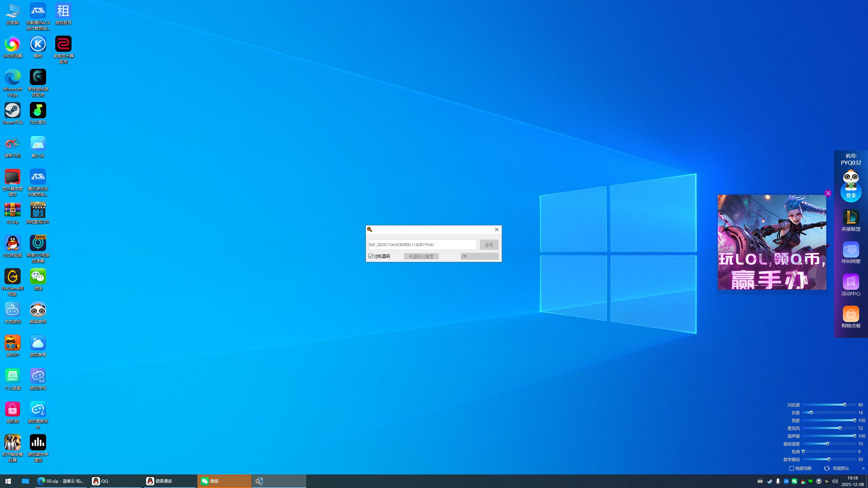
Task: Close the LOL advertisement popup
Action: click(x=828, y=193)
